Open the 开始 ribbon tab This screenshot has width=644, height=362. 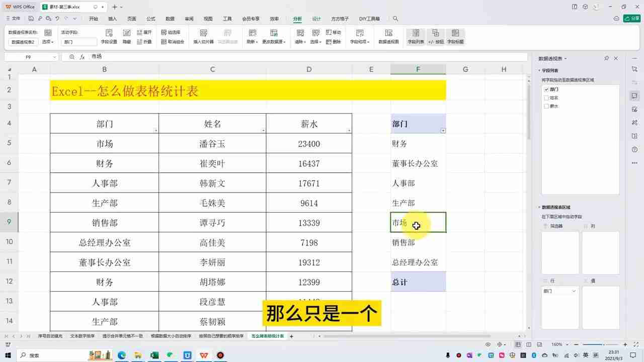pos(94,19)
